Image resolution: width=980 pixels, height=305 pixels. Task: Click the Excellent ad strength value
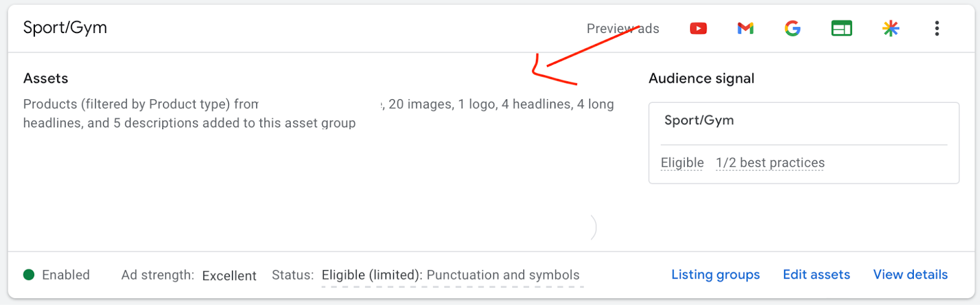click(229, 276)
